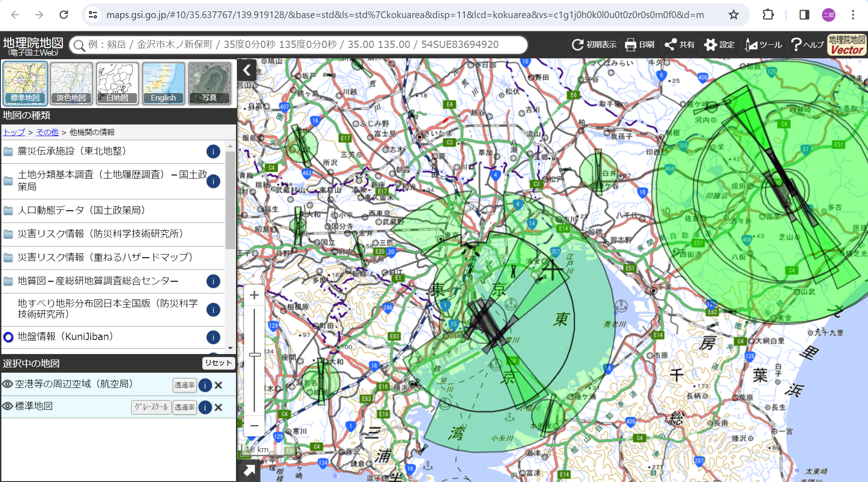Click info icon for 地盤情報（KuniJiban）
The width and height of the screenshot is (868, 482).
(x=213, y=337)
